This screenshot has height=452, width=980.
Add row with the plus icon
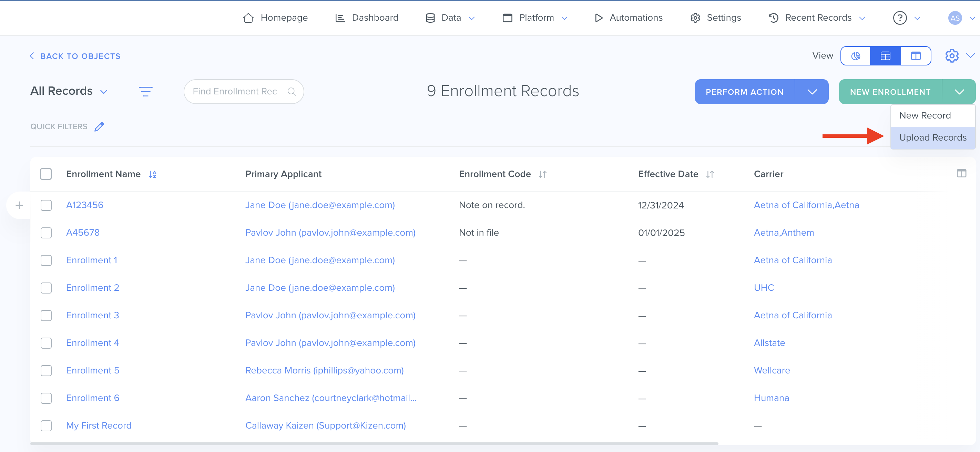19,205
